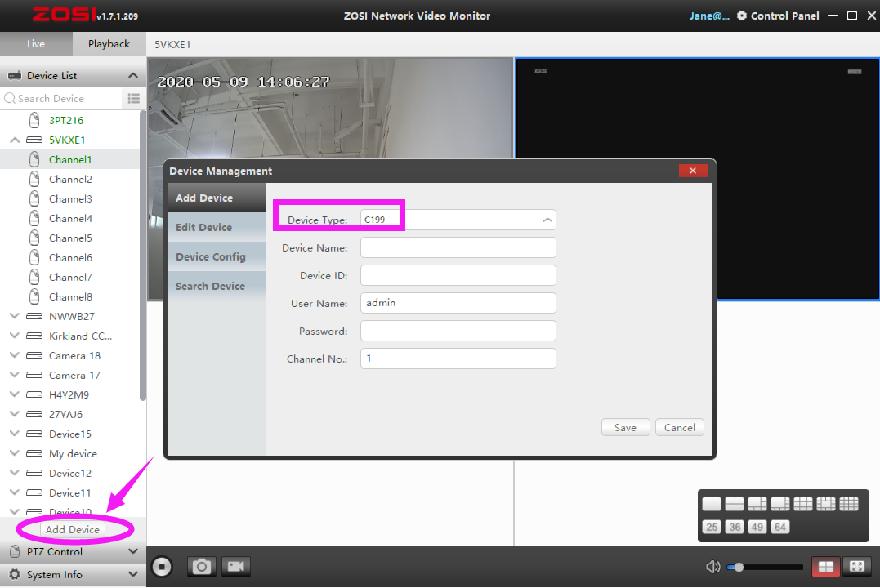Image resolution: width=880 pixels, height=588 pixels.
Task: Click the 5VKXE1 video view tab label
Action: pyautogui.click(x=172, y=44)
